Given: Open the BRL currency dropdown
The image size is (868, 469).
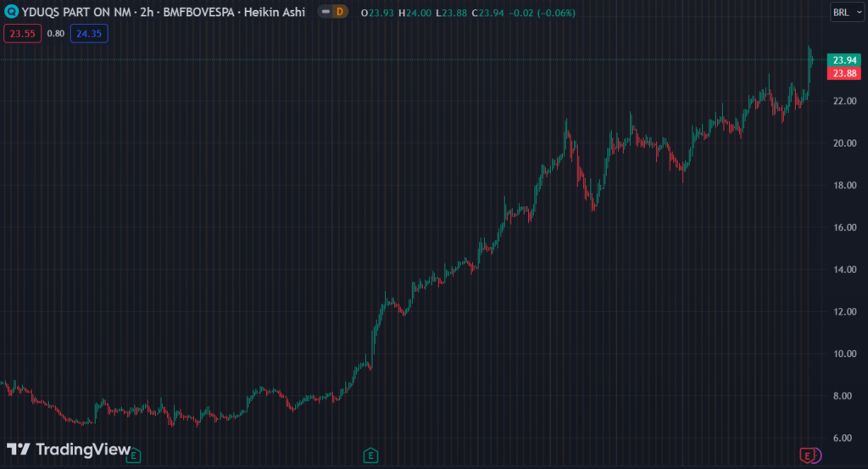Looking at the screenshot, I should [847, 12].
